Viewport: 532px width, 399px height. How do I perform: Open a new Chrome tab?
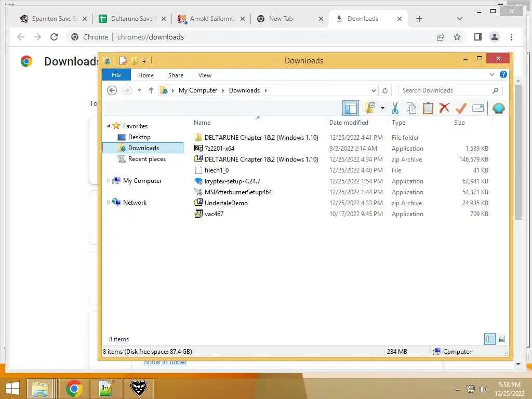pos(419,19)
